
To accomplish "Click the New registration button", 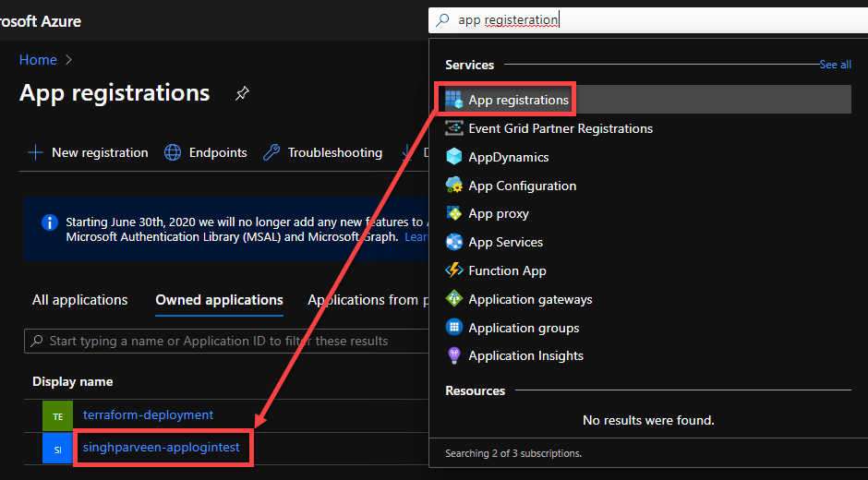I will pyautogui.click(x=88, y=152).
